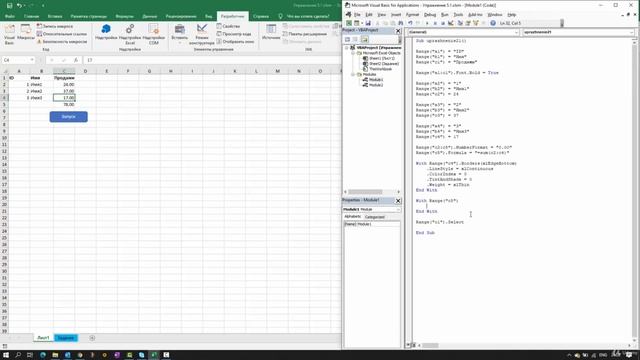
Task: Click Отобразить окно (Run Dialog)
Action: [x=235, y=42]
